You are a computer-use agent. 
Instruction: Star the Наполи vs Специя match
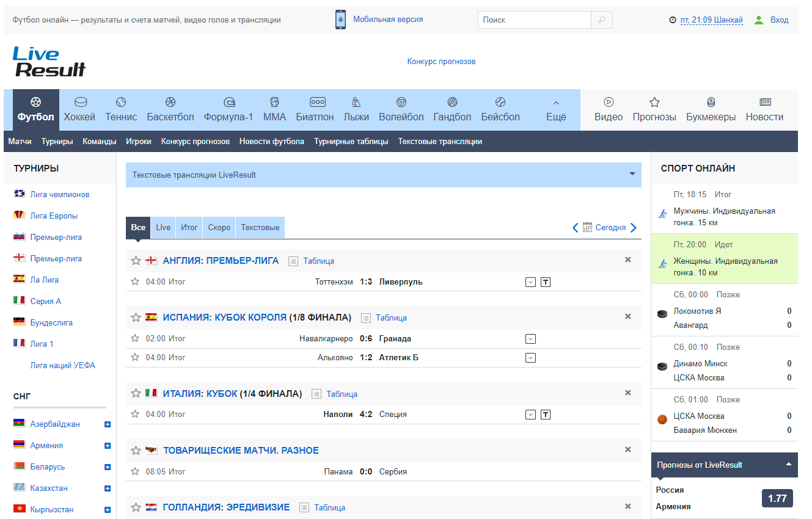click(136, 415)
